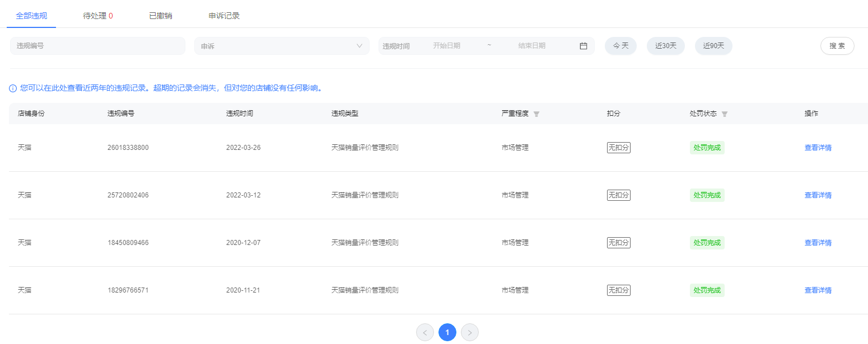Click violation number 26018338800

(128, 148)
